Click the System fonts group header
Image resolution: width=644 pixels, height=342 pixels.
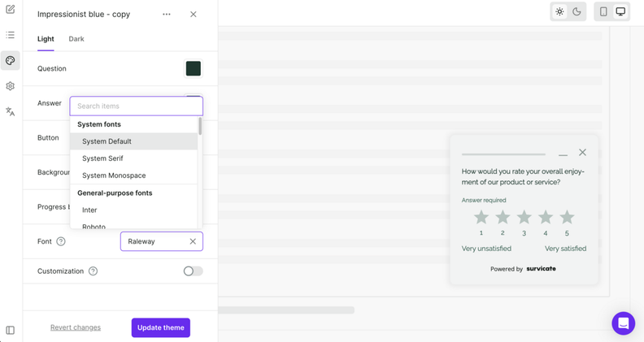(x=99, y=124)
